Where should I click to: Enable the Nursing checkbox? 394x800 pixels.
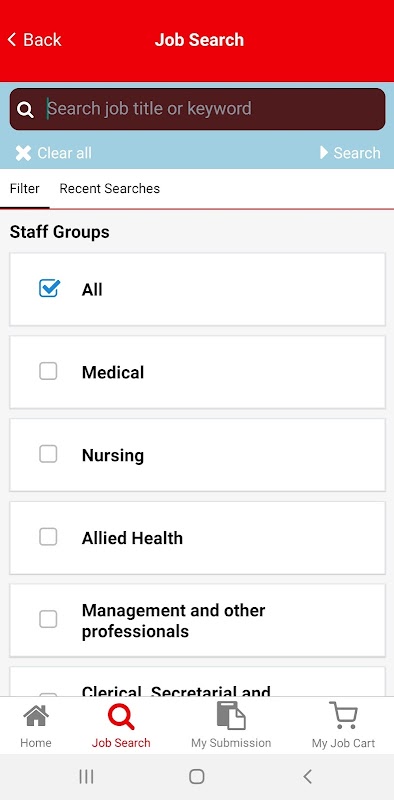click(x=48, y=454)
